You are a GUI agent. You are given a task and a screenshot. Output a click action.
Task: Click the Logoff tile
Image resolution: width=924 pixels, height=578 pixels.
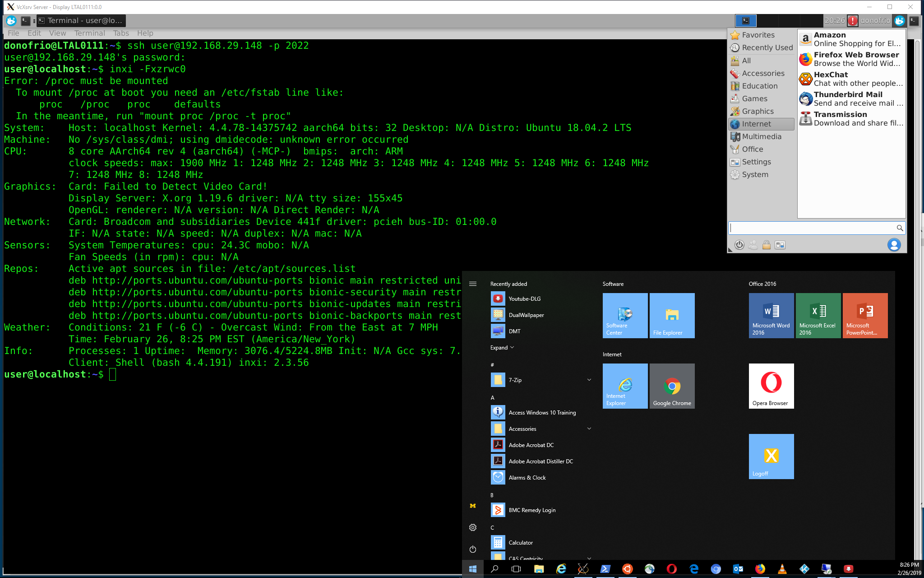tap(771, 457)
